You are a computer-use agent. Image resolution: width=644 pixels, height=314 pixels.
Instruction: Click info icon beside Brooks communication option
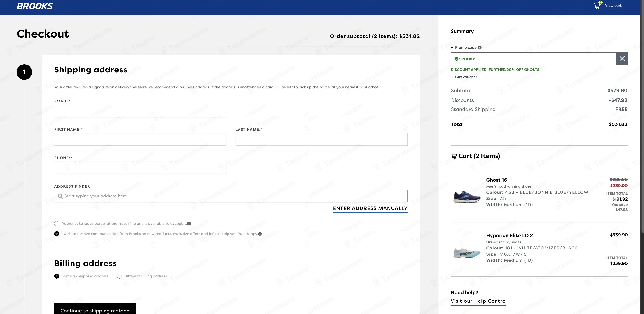[260, 234]
